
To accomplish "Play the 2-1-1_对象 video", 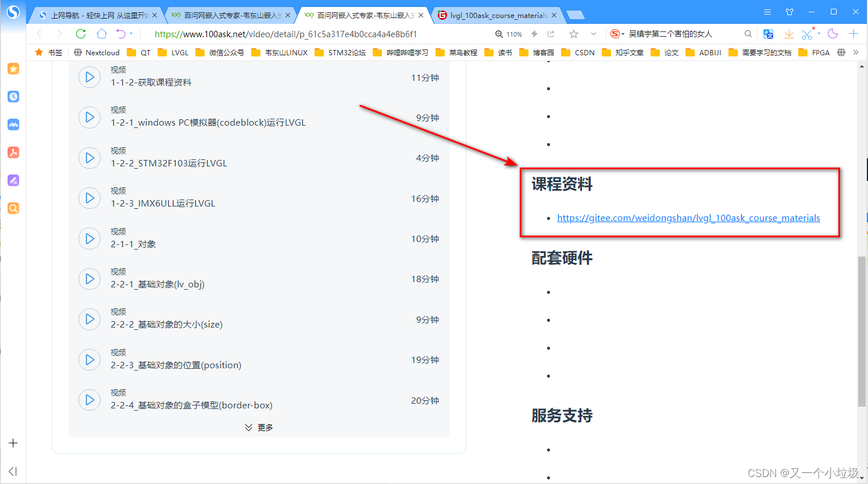I will point(90,239).
